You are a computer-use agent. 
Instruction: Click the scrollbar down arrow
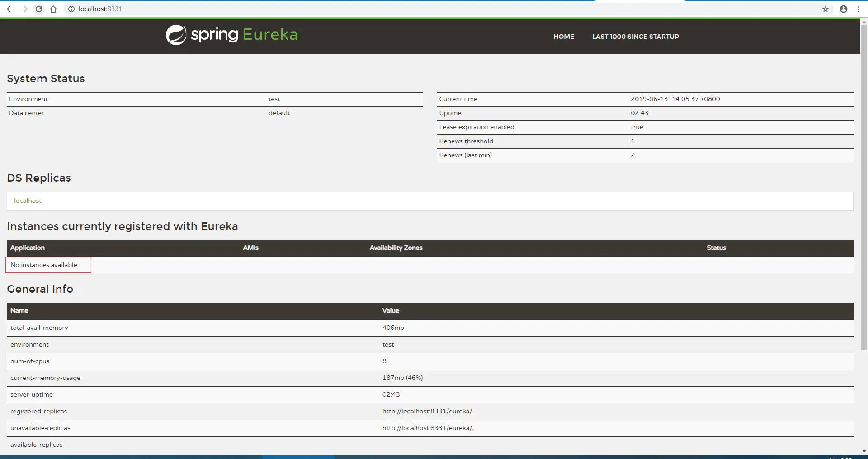point(864,451)
